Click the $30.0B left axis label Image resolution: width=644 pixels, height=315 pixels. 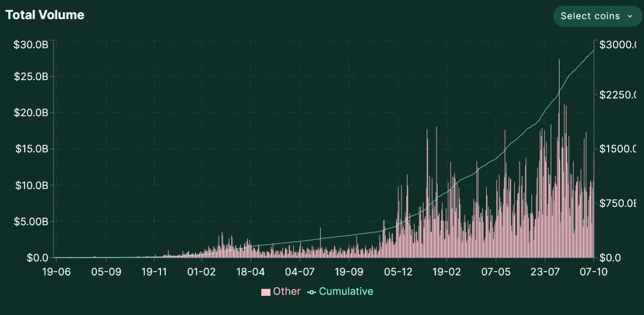(x=31, y=45)
